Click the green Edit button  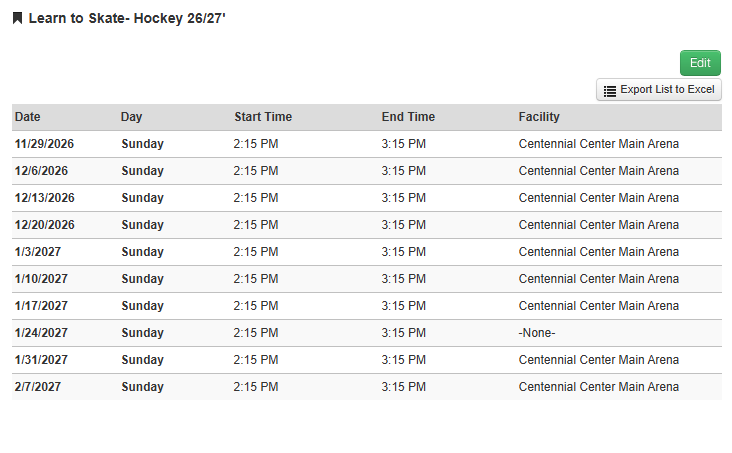point(700,63)
